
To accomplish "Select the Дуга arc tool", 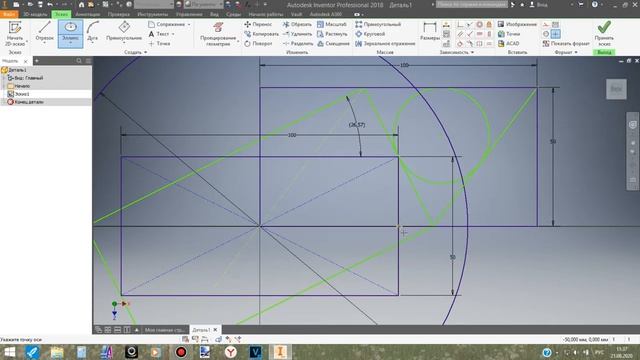I will tap(93, 32).
